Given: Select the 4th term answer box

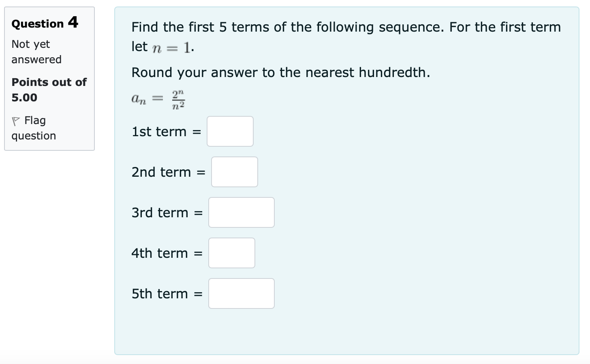Looking at the screenshot, I should (x=231, y=253).
